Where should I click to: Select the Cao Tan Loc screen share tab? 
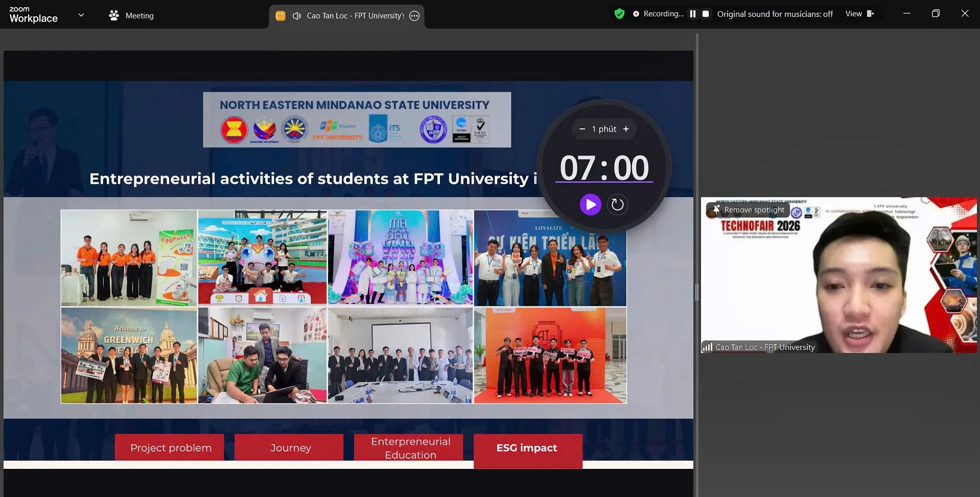[347, 16]
